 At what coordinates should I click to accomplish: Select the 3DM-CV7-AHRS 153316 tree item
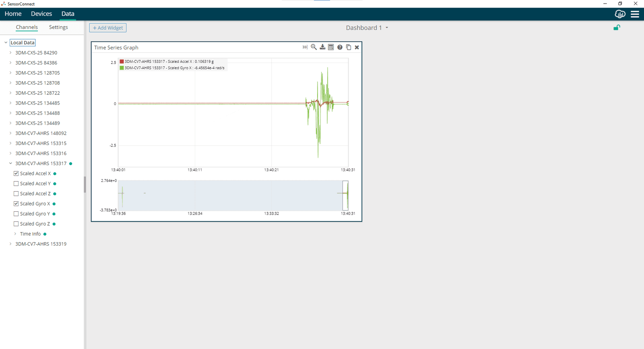tap(41, 153)
